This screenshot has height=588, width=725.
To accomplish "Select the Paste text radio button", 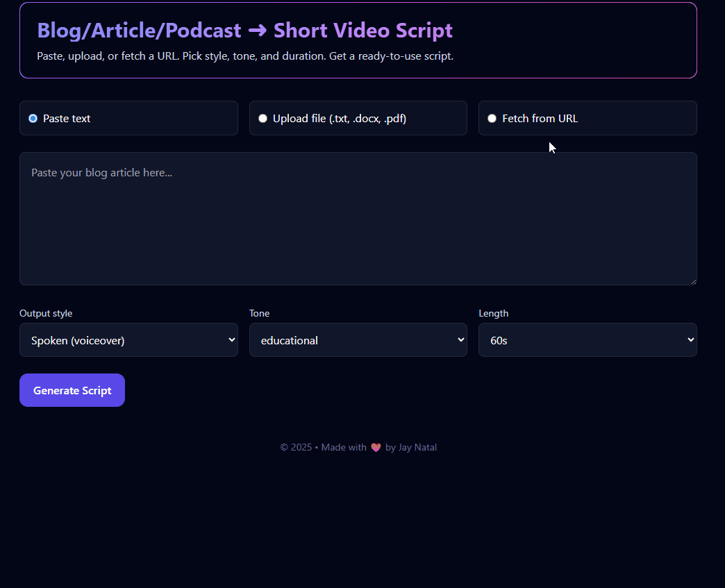I will pos(33,119).
